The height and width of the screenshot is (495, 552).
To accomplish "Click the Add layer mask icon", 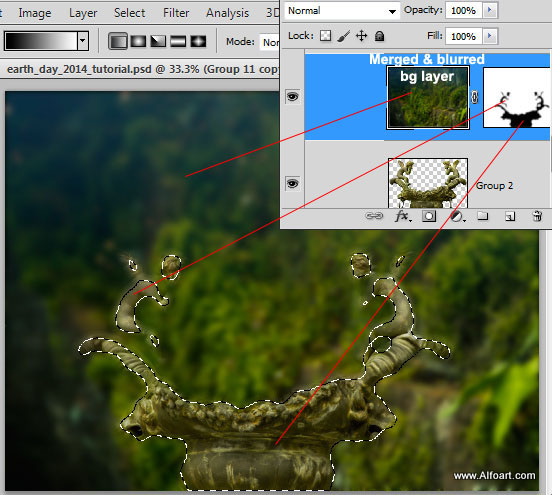I will [x=429, y=216].
